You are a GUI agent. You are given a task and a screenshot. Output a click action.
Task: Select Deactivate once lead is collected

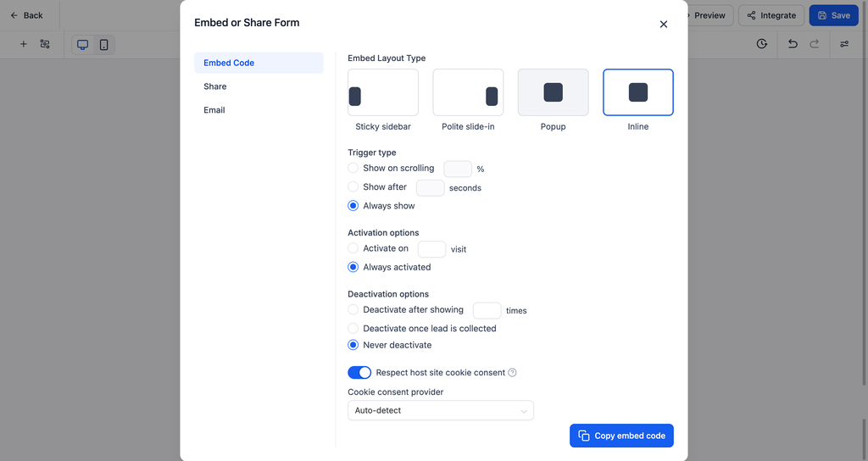353,328
